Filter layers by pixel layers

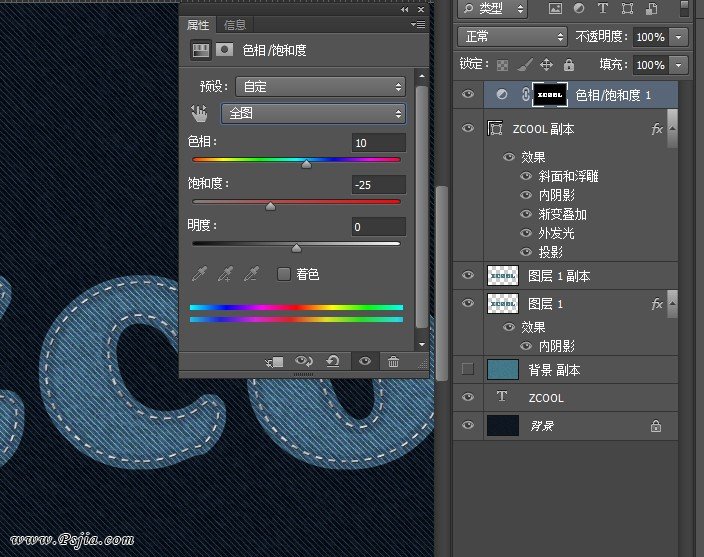(x=555, y=8)
